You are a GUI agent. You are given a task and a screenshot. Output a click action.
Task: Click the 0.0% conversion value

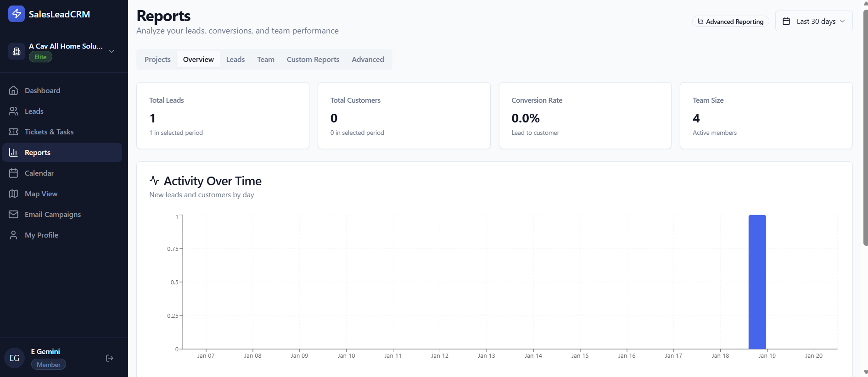(526, 118)
